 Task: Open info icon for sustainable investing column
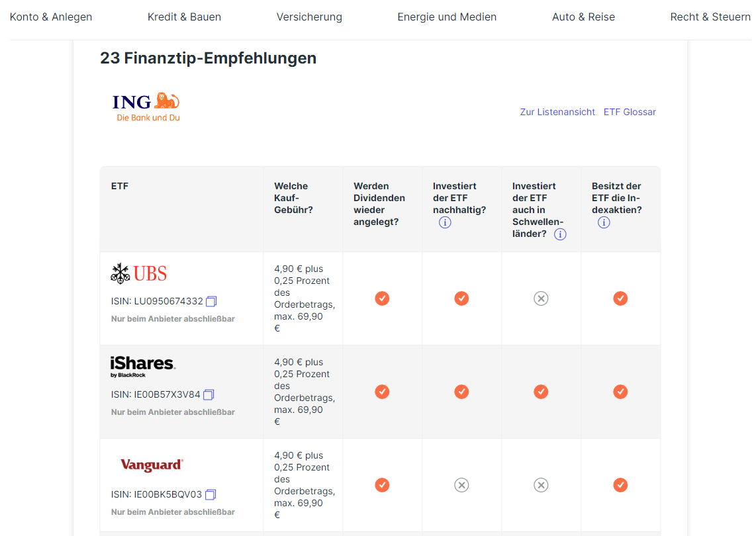tap(445, 222)
